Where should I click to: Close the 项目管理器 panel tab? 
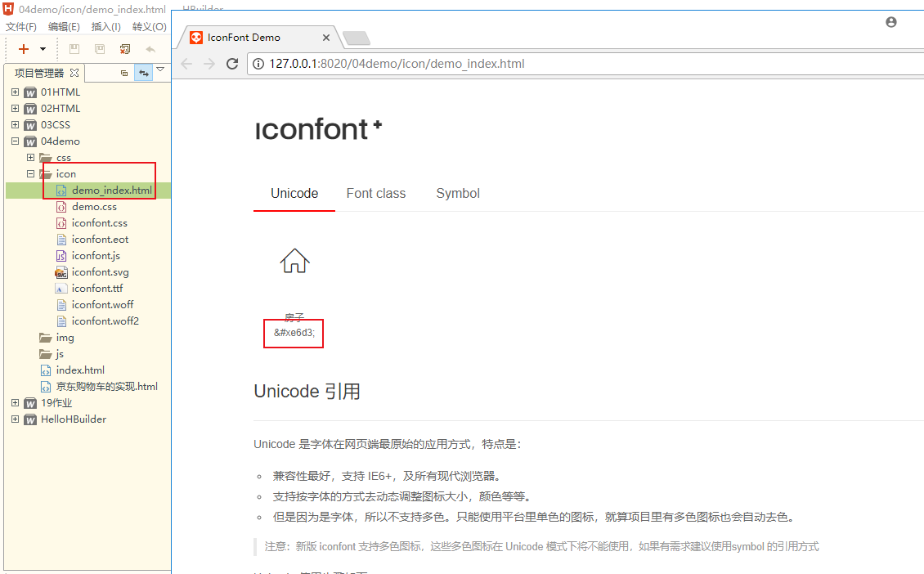click(74, 73)
